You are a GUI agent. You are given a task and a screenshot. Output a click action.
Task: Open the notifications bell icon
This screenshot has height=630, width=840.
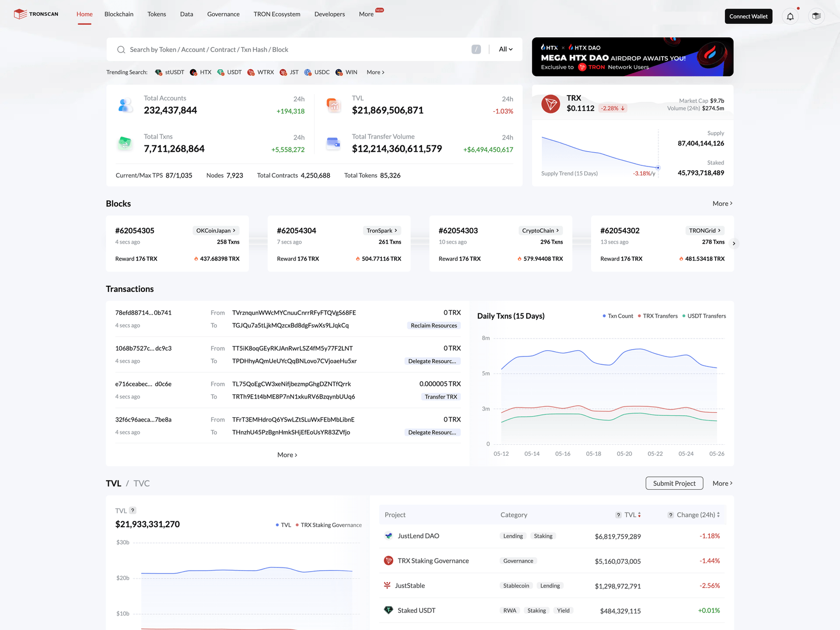click(790, 16)
